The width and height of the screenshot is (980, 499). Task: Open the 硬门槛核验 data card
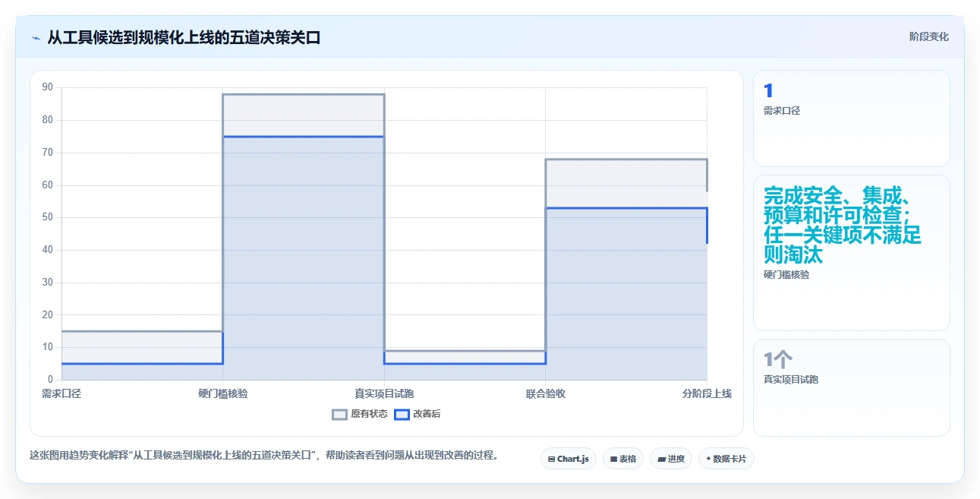click(852, 253)
